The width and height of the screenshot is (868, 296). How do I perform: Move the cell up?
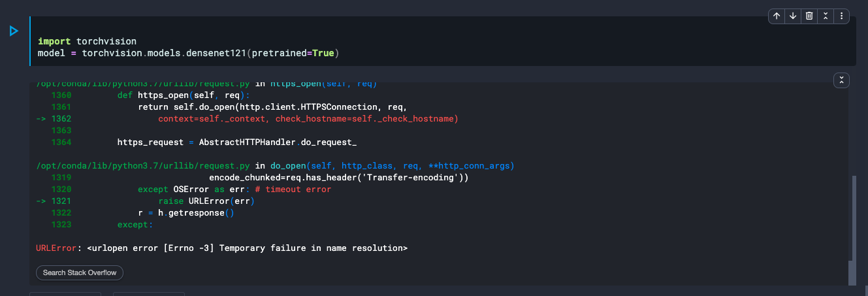[777, 16]
